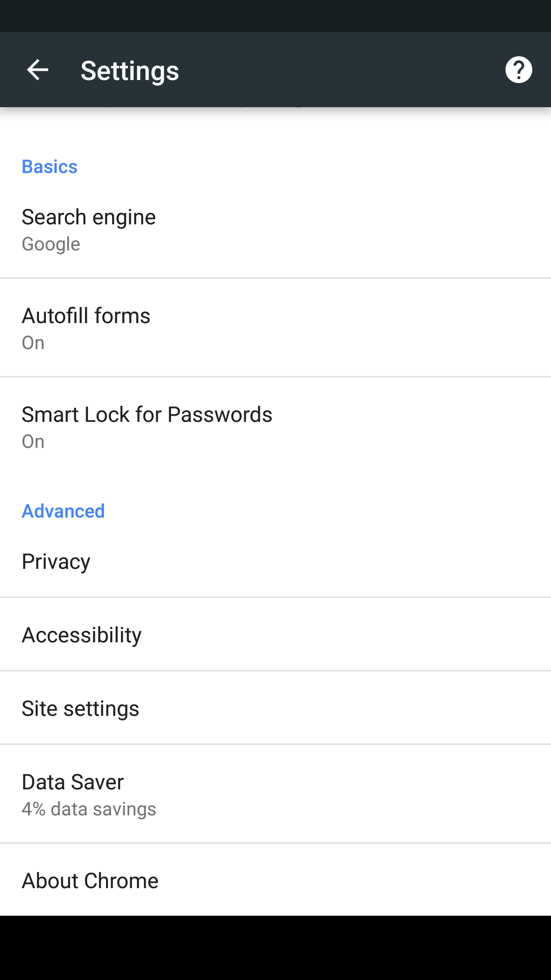Tap the On status under Smart Lock

(33, 442)
